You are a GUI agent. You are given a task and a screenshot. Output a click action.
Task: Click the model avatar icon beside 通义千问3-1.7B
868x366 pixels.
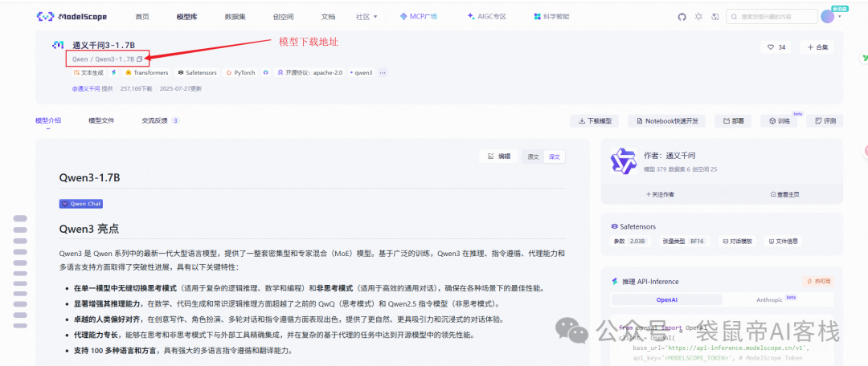(x=58, y=45)
